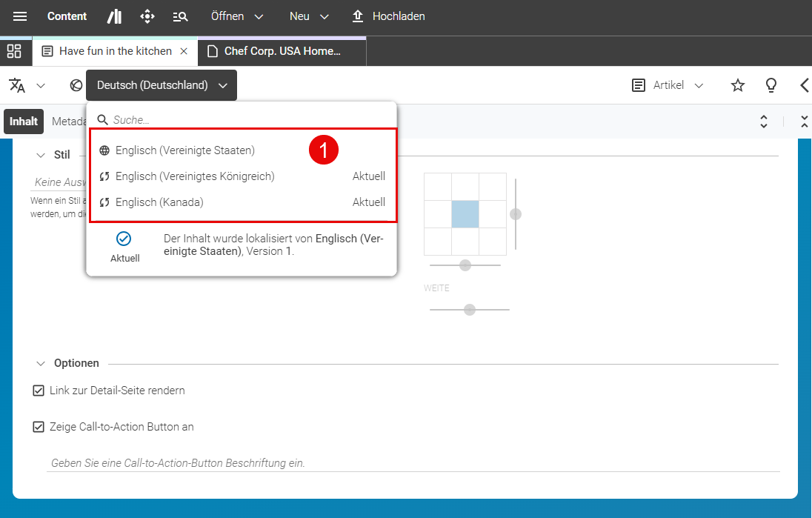Click the vertical focus slider knob
This screenshot has width=812, height=518.
click(x=515, y=214)
